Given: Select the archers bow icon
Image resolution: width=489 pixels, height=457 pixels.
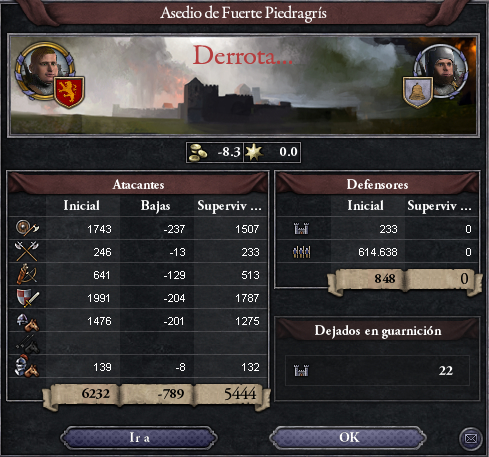Looking at the screenshot, I should coord(27,274).
